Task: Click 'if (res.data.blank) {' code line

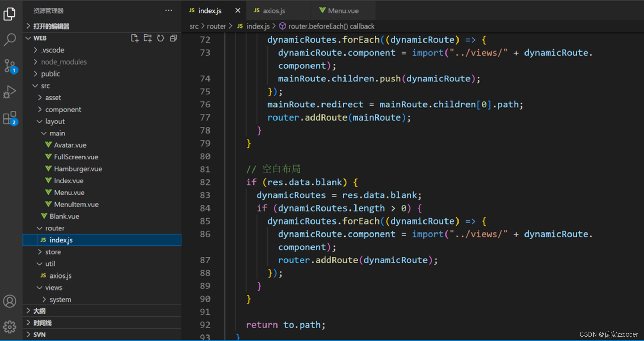Action: pyautogui.click(x=302, y=182)
